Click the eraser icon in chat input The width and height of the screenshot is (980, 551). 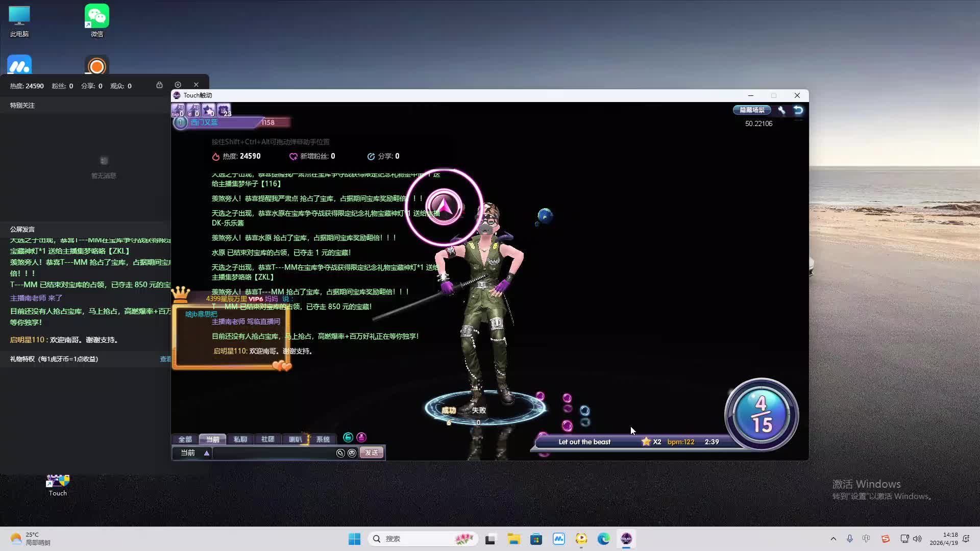(340, 453)
